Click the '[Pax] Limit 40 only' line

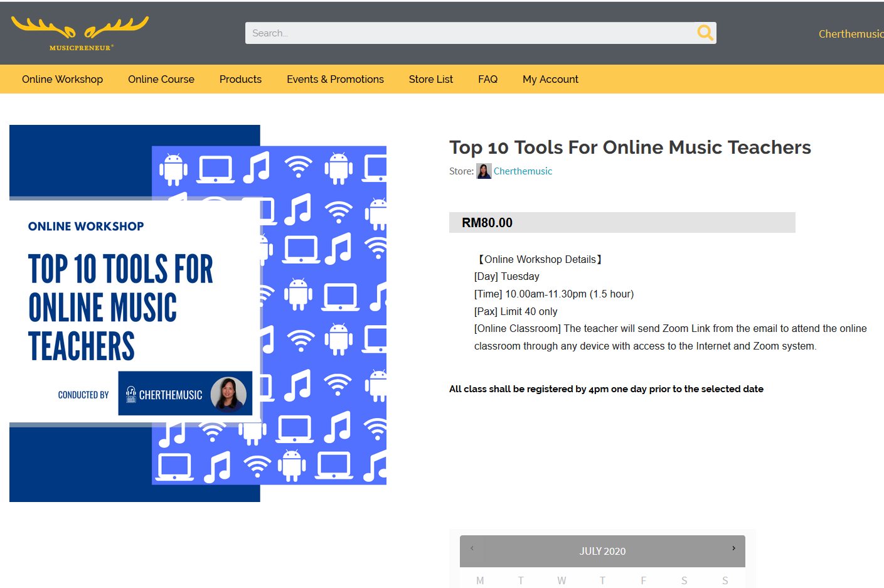point(516,312)
